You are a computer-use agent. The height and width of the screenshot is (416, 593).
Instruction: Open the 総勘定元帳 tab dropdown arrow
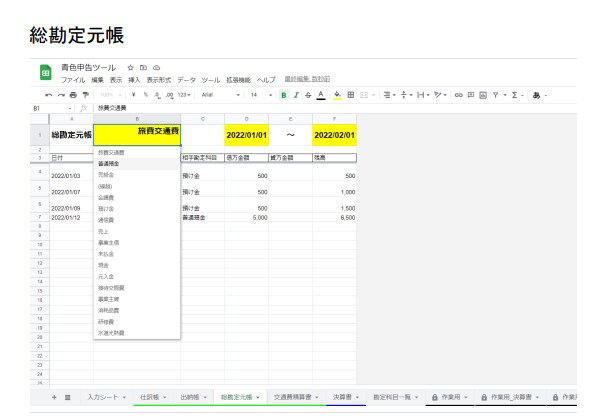pos(258,397)
